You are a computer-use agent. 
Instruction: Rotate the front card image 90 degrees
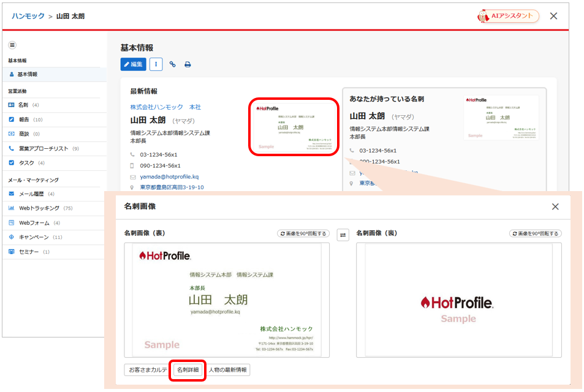click(303, 233)
